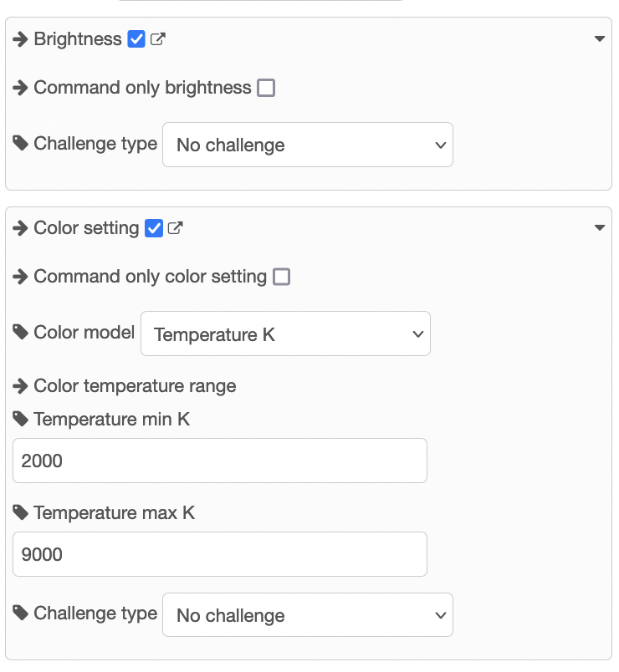The image size is (619, 672).
Task: Click the Color temperature range label
Action: (x=135, y=386)
